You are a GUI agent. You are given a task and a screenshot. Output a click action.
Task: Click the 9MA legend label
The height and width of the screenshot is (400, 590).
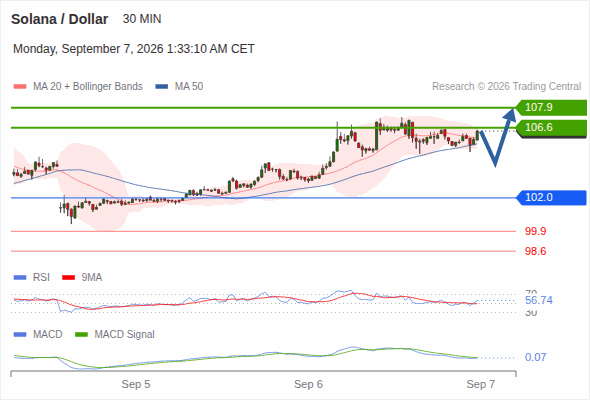click(92, 278)
